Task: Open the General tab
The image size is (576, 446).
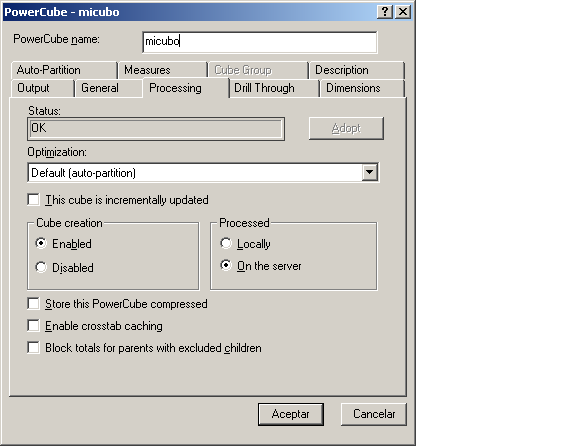Action: tap(109, 88)
